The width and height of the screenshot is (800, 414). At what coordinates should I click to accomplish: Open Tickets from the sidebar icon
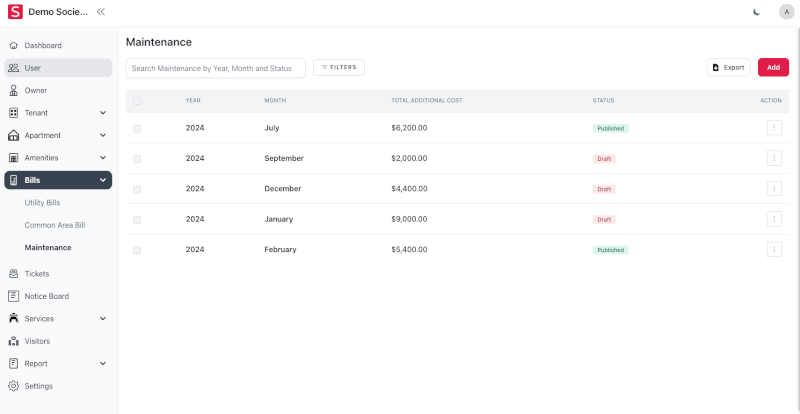pyautogui.click(x=14, y=273)
